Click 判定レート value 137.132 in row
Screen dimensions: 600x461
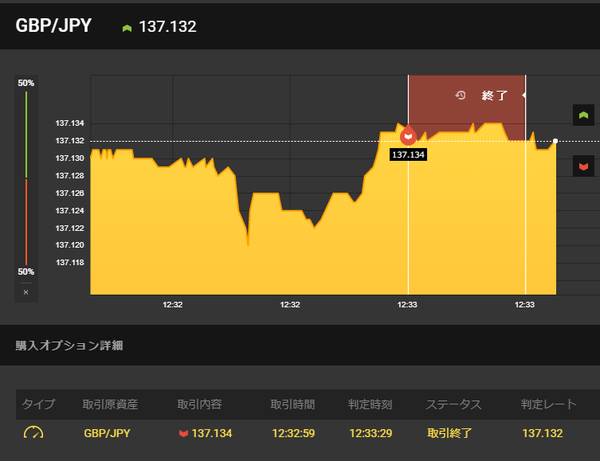click(543, 433)
